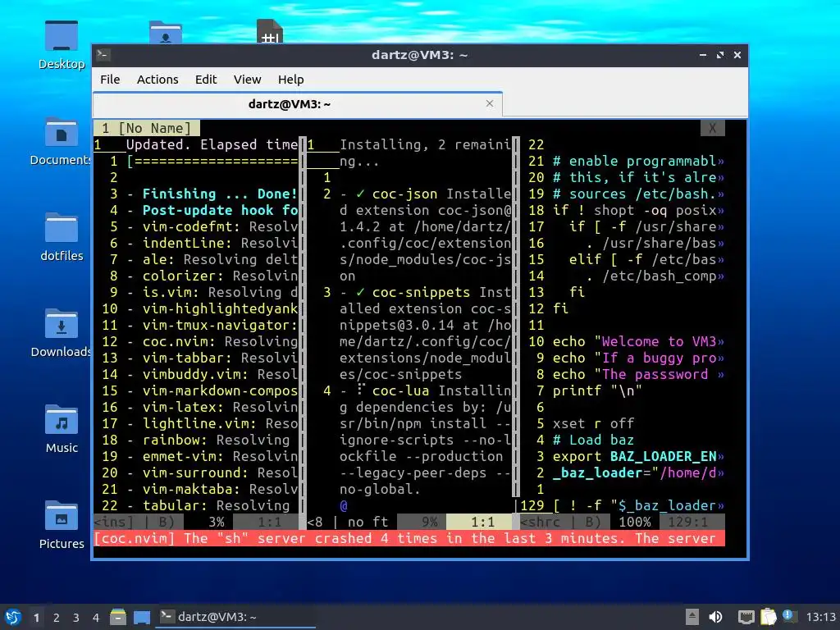Viewport: 840px width, 630px height.
Task: Open the Help menu
Action: coord(291,80)
